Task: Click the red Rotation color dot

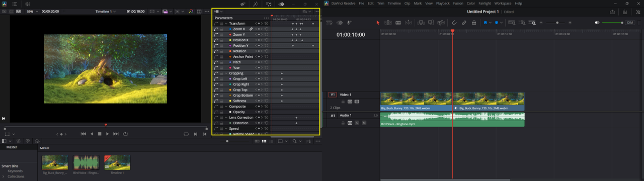Action: click(230, 51)
